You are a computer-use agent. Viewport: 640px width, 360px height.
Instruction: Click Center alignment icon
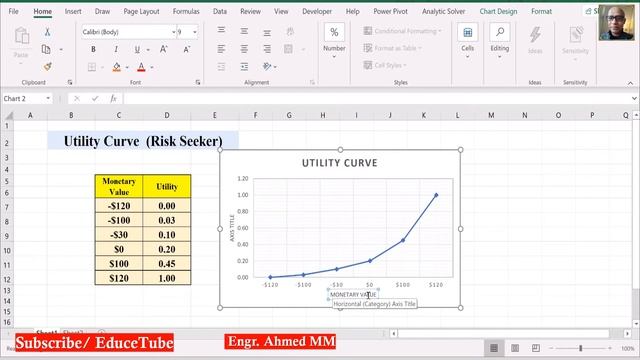[244, 49]
